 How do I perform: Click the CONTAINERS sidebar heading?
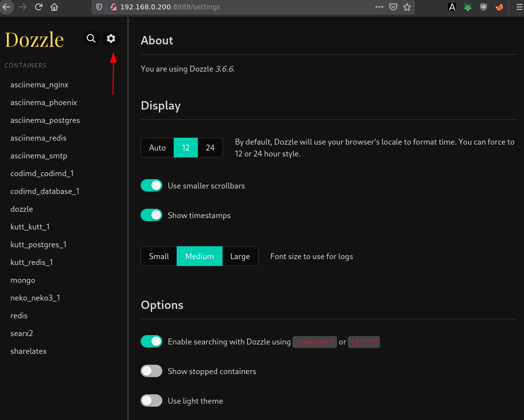coord(25,66)
